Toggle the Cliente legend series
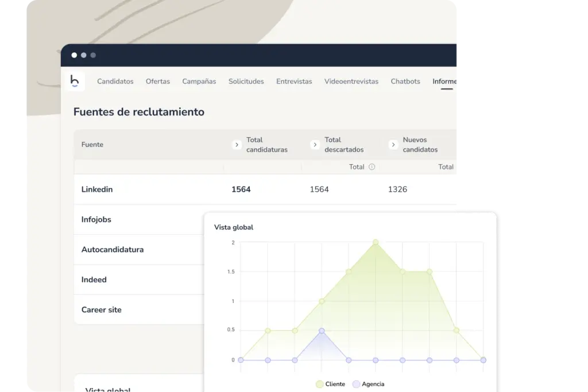The width and height of the screenshot is (588, 392). 330,384
